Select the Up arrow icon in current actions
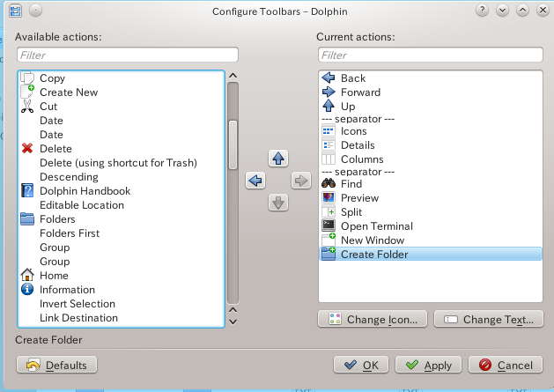The width and height of the screenshot is (554, 392). tap(329, 106)
